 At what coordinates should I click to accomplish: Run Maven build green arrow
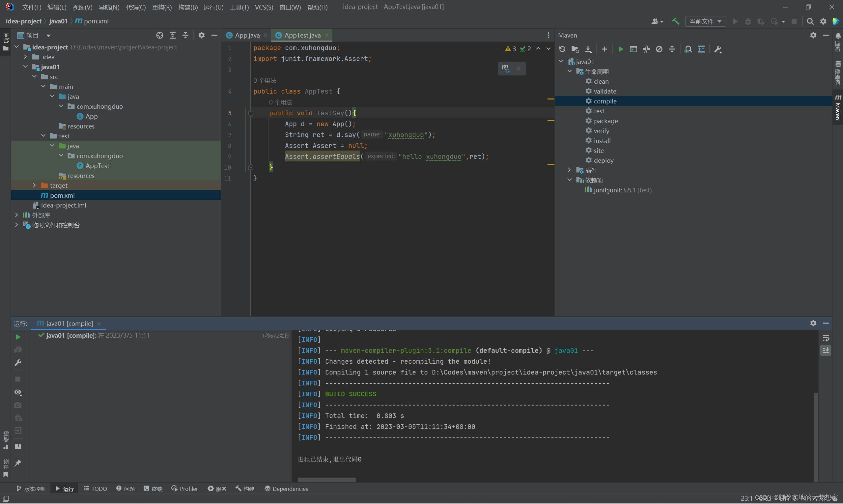[x=621, y=49]
